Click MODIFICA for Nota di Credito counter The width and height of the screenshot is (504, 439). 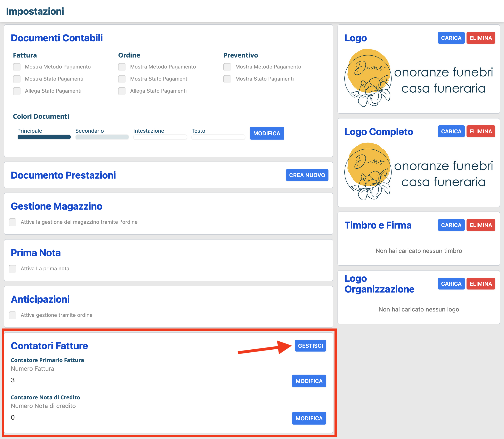coord(309,418)
